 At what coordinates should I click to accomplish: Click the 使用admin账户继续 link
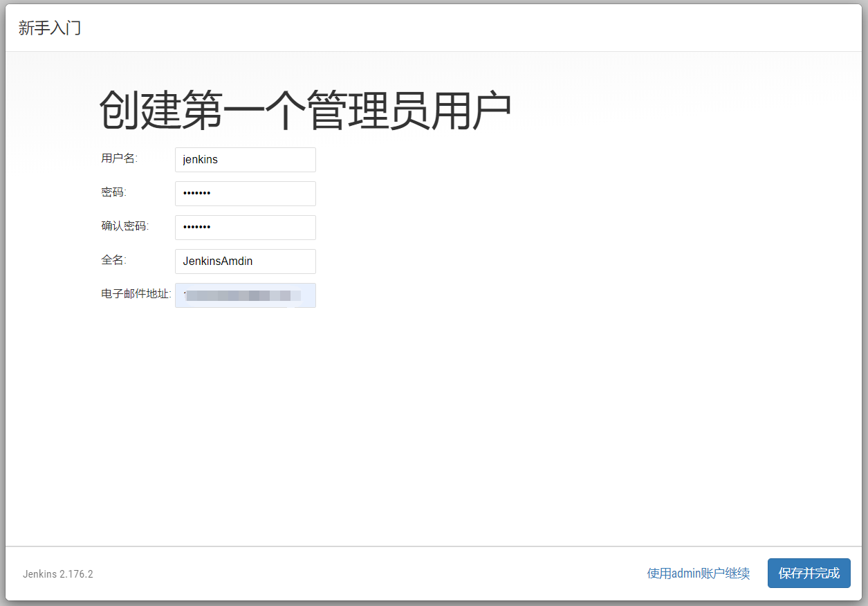(x=698, y=573)
